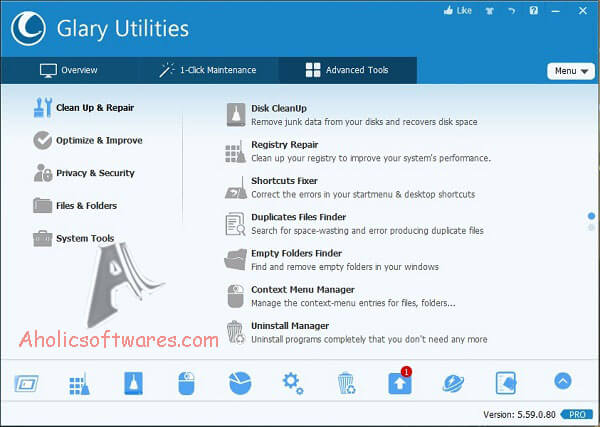Open the Disk CleanUp tool icon

pos(236,115)
